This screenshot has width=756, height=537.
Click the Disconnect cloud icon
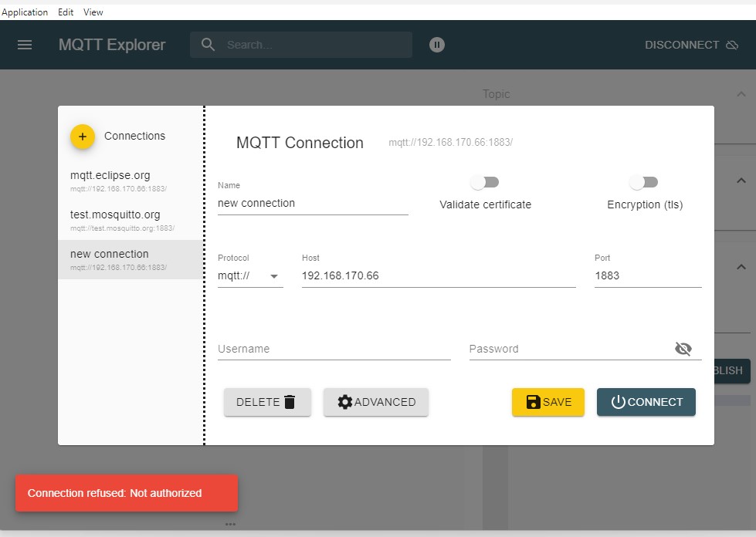click(x=732, y=46)
